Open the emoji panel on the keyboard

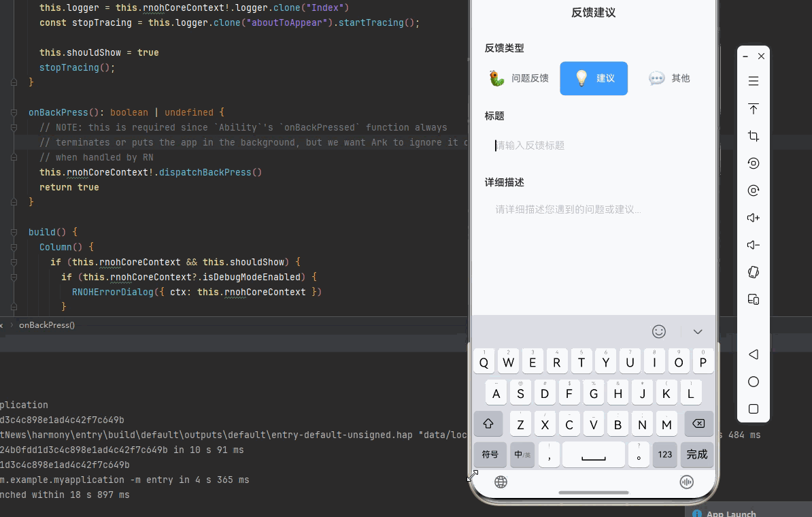pos(659,331)
